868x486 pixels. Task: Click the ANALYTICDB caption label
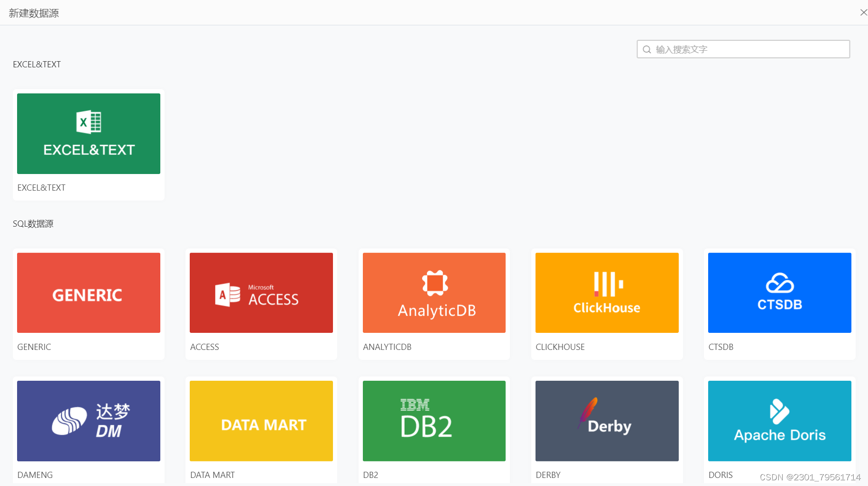click(387, 347)
